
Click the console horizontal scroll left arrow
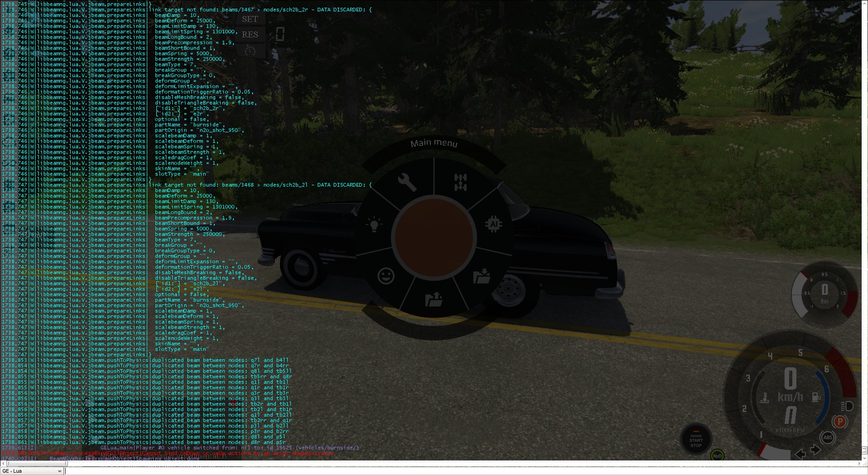pos(3,464)
